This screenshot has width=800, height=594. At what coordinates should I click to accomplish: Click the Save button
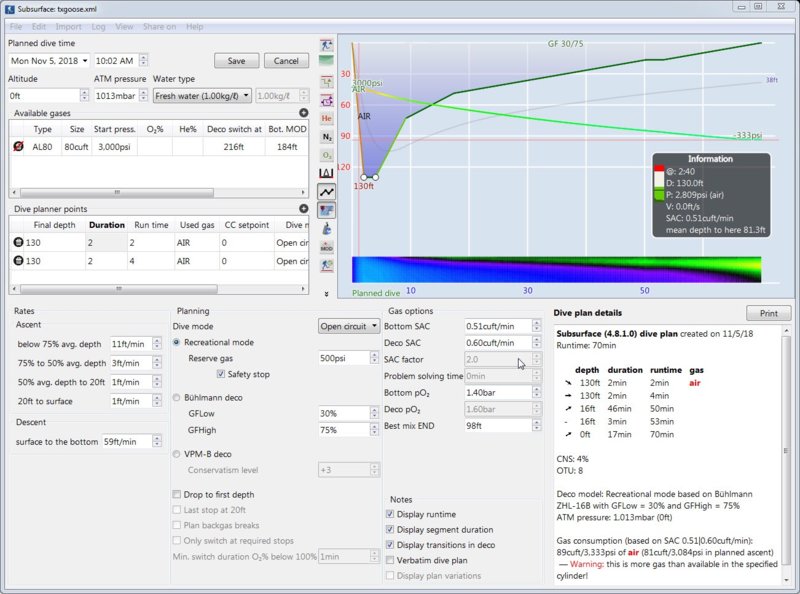point(236,61)
